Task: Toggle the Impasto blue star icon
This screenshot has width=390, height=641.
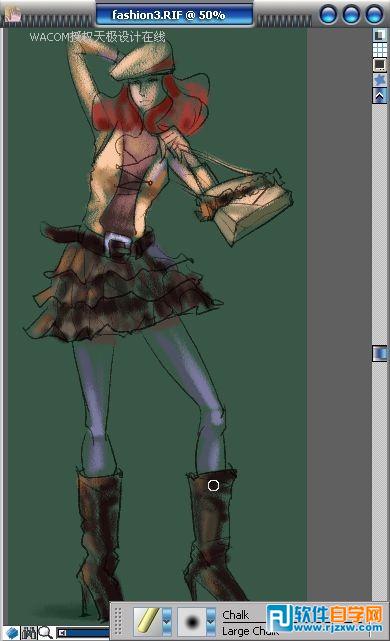Action: pos(380,79)
